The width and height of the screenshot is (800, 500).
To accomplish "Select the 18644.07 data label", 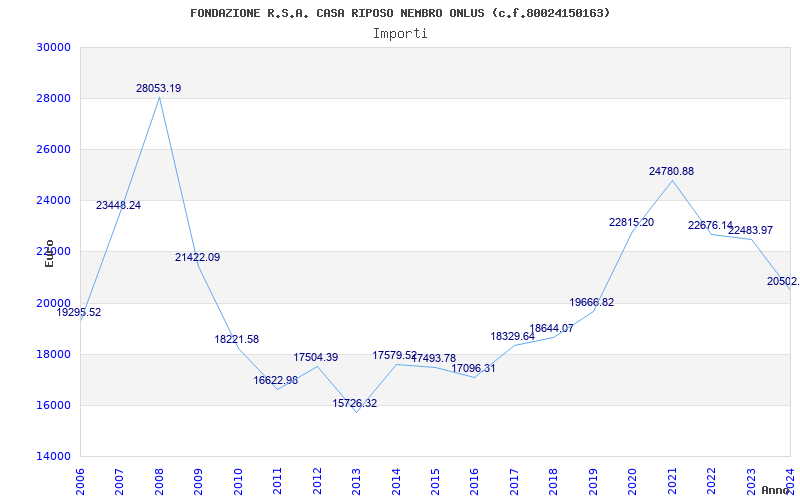I will click(552, 329).
